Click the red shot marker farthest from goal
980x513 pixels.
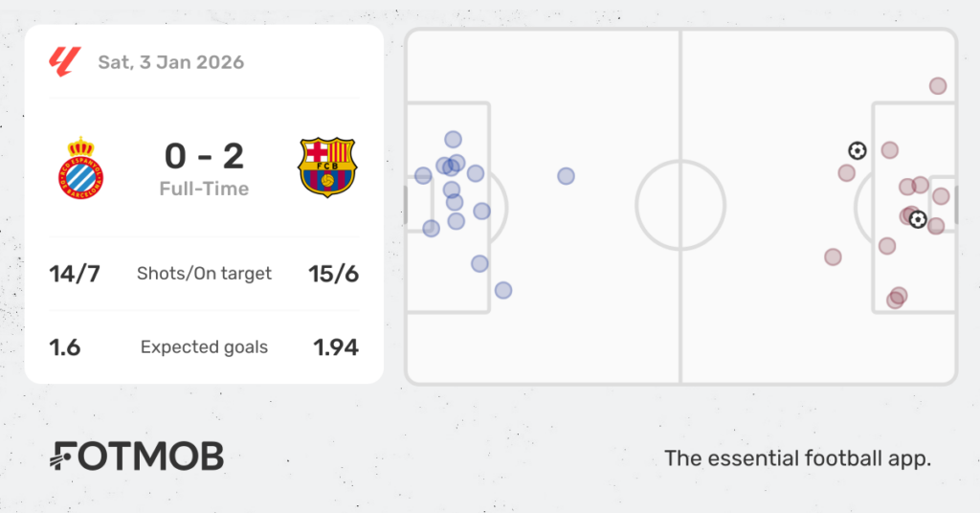point(833,256)
